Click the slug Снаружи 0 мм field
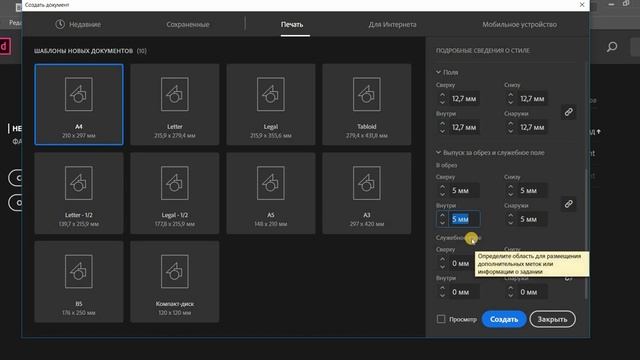 tap(532, 292)
